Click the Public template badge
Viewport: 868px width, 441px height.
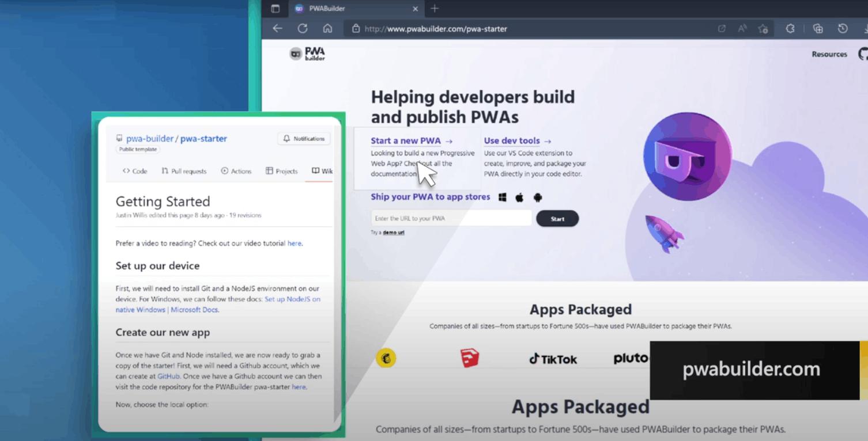click(x=138, y=149)
